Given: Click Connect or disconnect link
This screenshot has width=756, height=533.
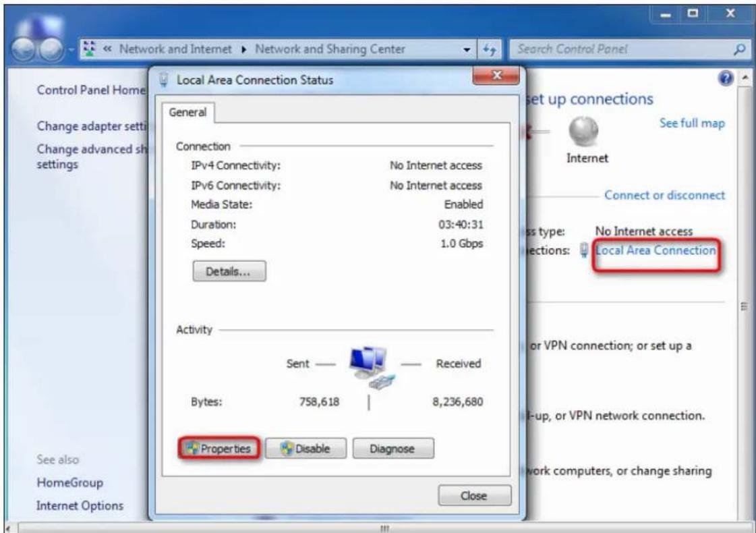Looking at the screenshot, I should pos(664,195).
